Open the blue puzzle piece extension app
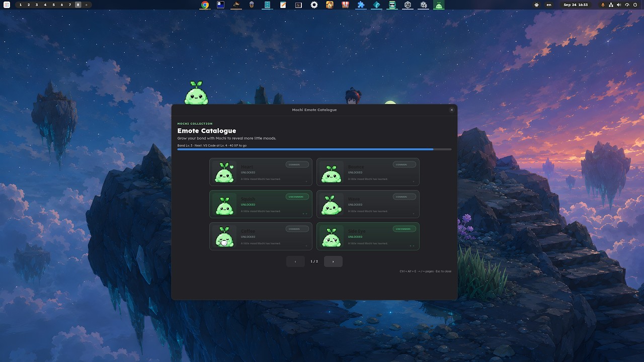The height and width of the screenshot is (362, 644). 361,5
